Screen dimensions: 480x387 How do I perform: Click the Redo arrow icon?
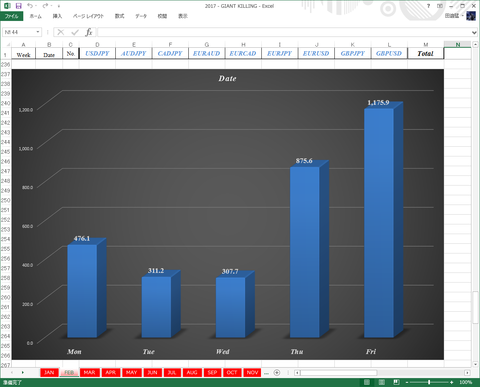click(x=46, y=6)
